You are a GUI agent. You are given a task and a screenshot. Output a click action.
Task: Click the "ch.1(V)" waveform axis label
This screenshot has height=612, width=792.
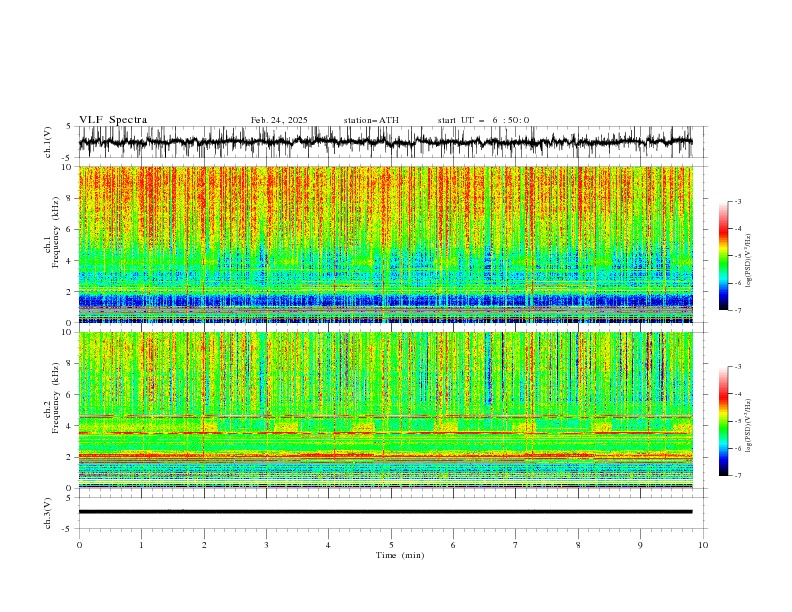[48, 142]
